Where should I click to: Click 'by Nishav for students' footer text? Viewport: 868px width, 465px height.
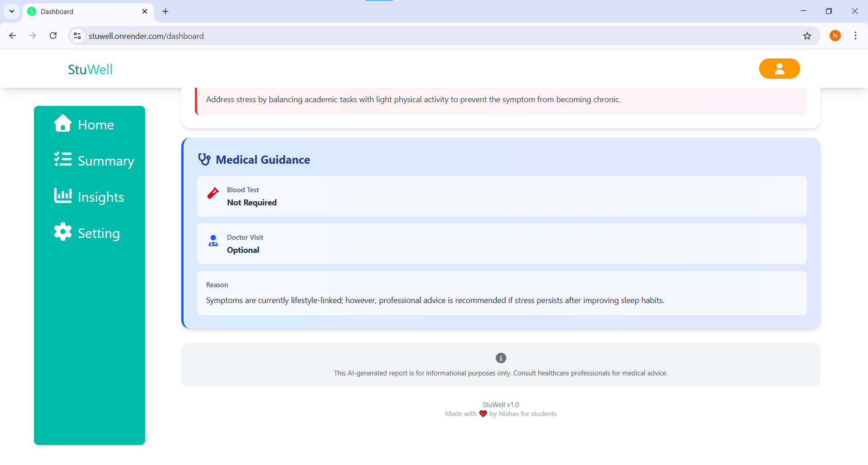pyautogui.click(x=523, y=414)
